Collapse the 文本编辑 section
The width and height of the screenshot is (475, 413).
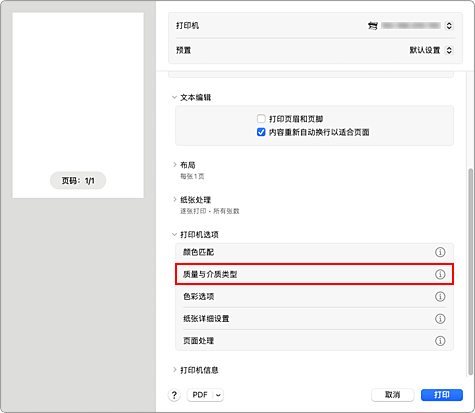click(174, 97)
